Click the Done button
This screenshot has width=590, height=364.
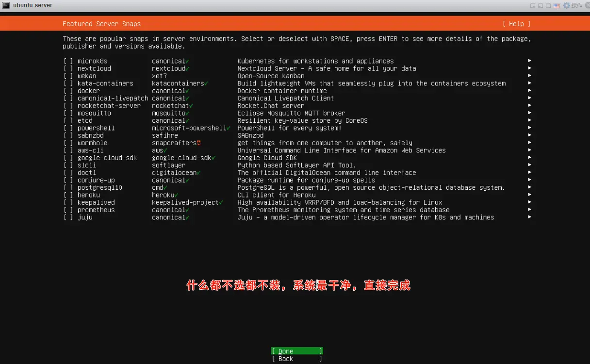click(x=296, y=351)
